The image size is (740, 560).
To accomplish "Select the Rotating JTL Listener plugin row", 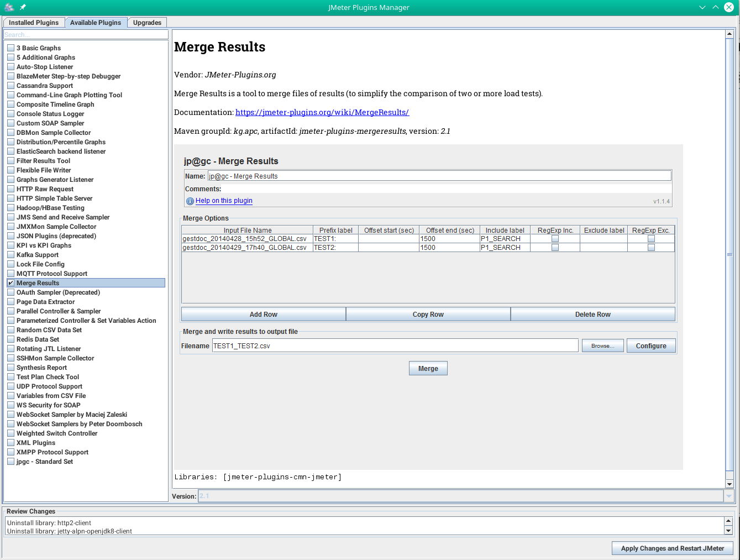I will click(86, 349).
